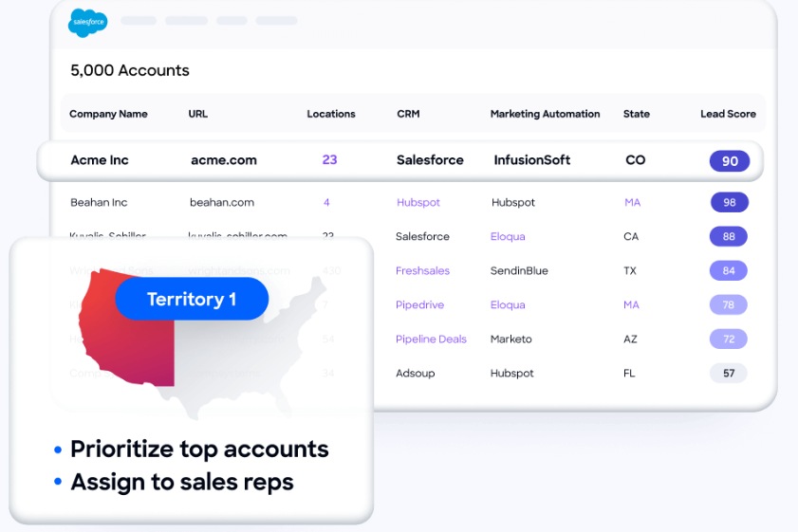
Task: Click the MA state in Beahan row
Action: coord(632,202)
